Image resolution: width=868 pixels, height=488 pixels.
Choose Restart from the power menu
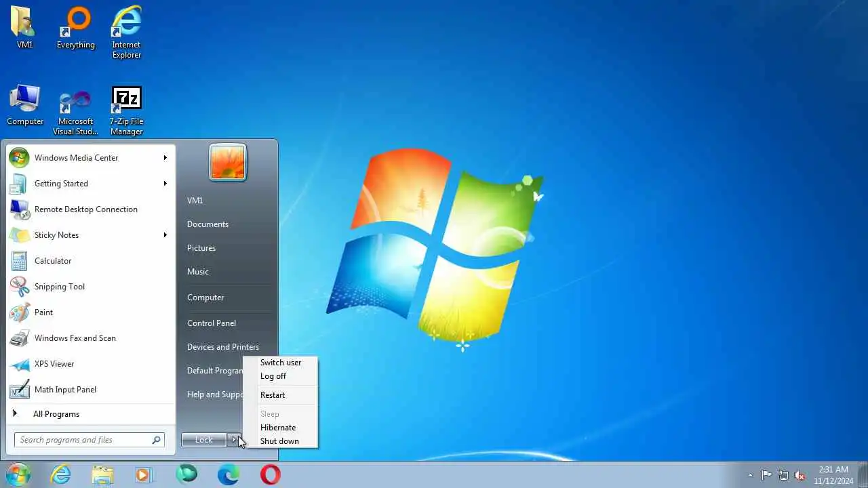281,395
